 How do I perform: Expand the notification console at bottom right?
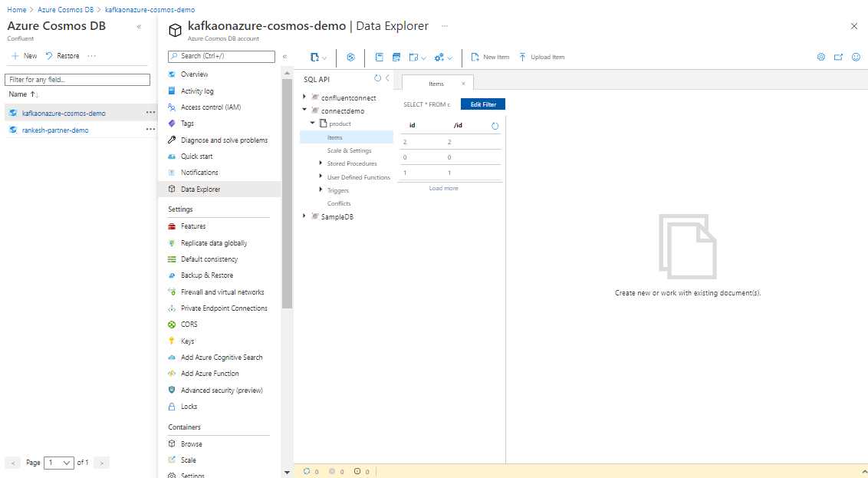click(864, 471)
